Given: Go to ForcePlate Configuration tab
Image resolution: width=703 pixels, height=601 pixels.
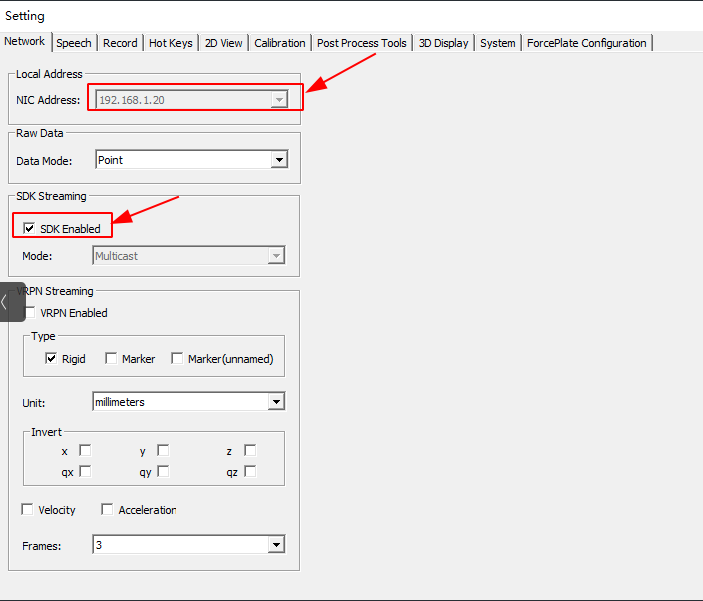Looking at the screenshot, I should click(587, 43).
